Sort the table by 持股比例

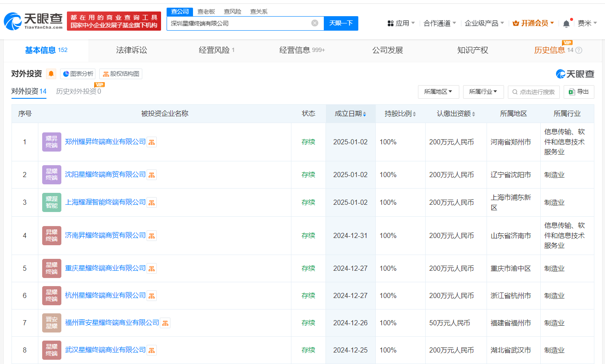pos(400,114)
